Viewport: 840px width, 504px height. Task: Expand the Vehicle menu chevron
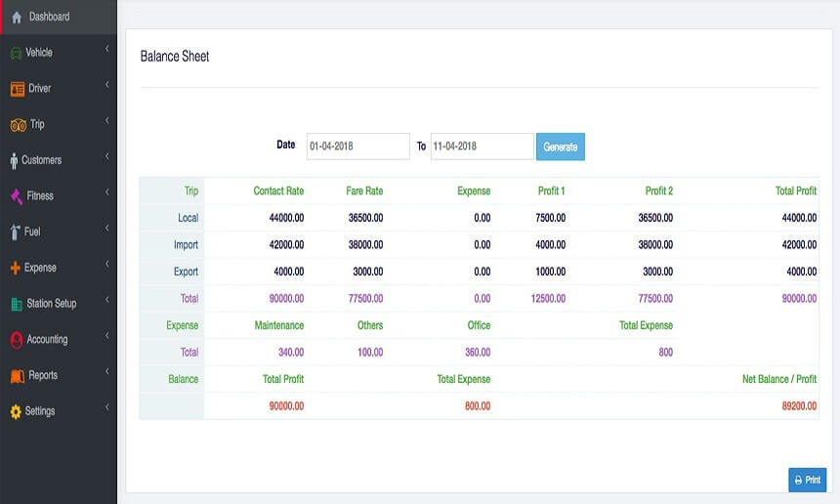pyautogui.click(x=106, y=49)
